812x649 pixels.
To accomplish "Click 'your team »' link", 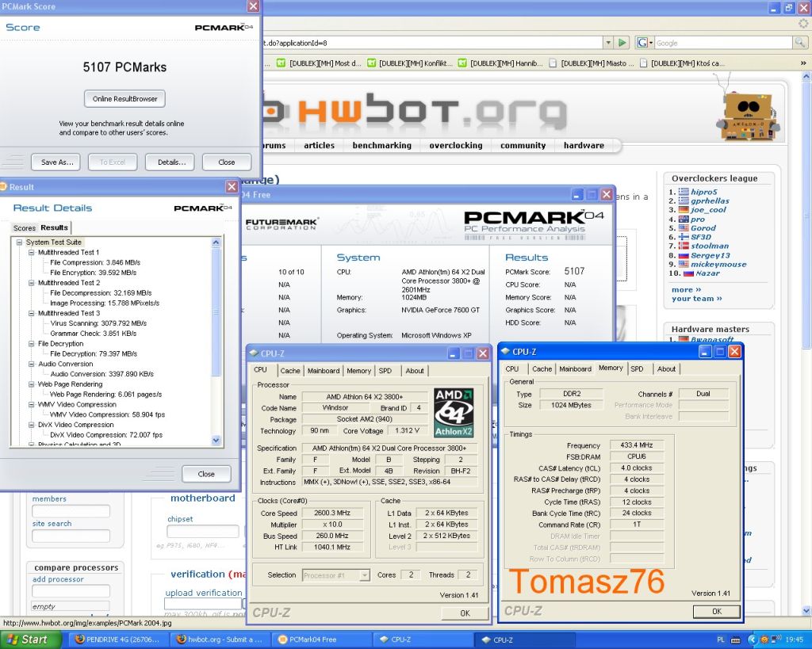I will [x=696, y=299].
